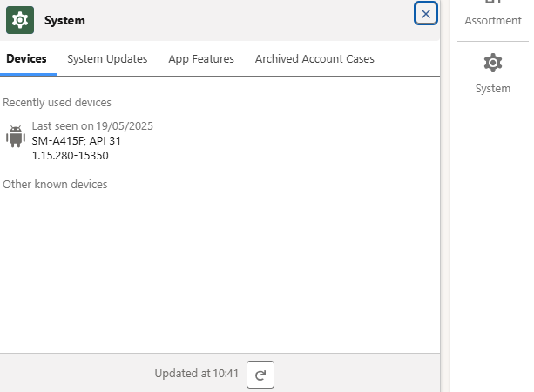The image size is (534, 392).
Task: Switch to the System Updates tab
Action: [107, 59]
